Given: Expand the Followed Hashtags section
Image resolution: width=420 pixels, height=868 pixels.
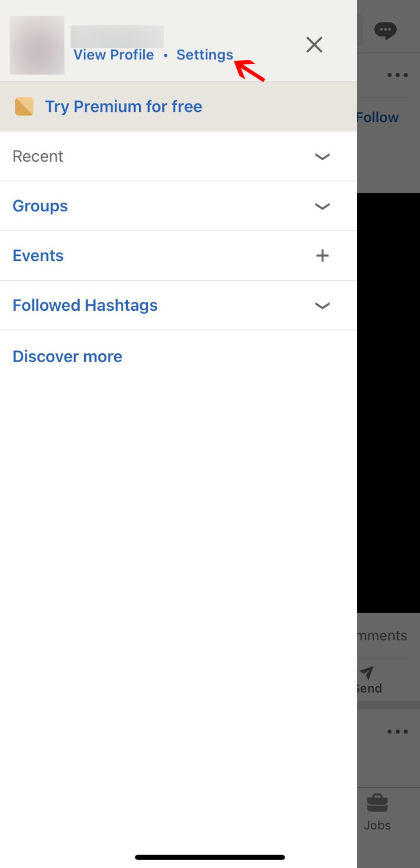Looking at the screenshot, I should [x=322, y=305].
